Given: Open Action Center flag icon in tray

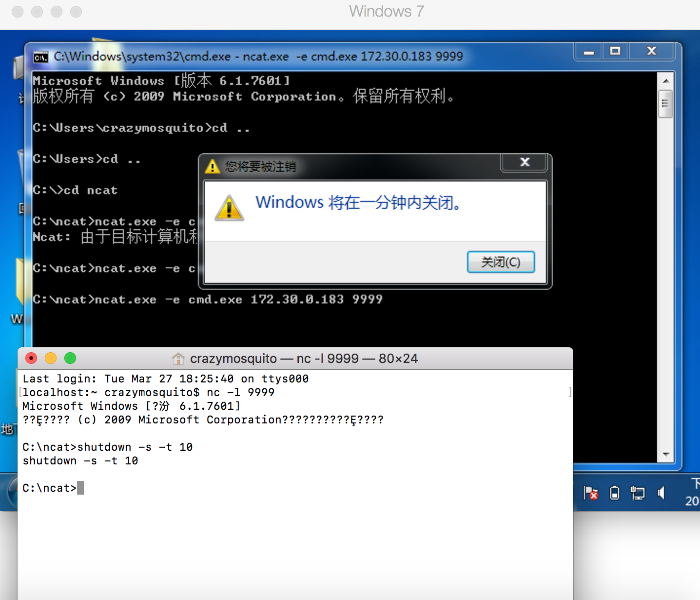Looking at the screenshot, I should [590, 493].
